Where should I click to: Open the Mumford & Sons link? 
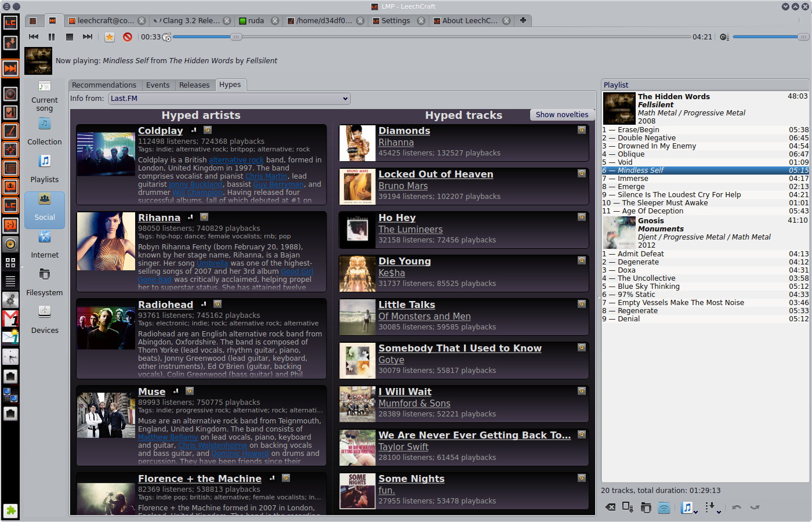(x=414, y=404)
